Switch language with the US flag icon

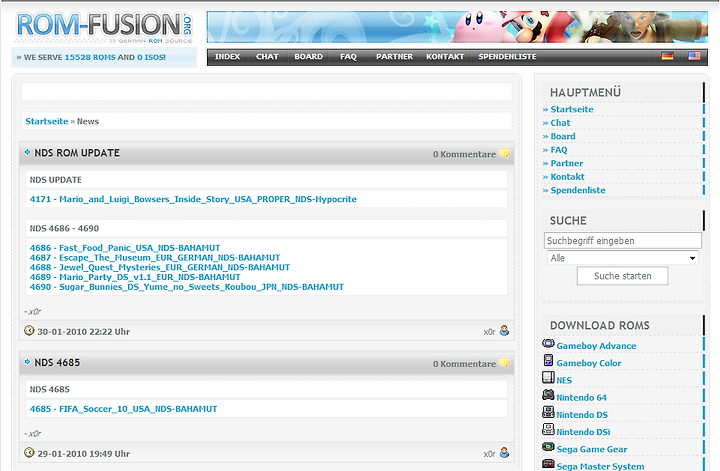click(694, 56)
